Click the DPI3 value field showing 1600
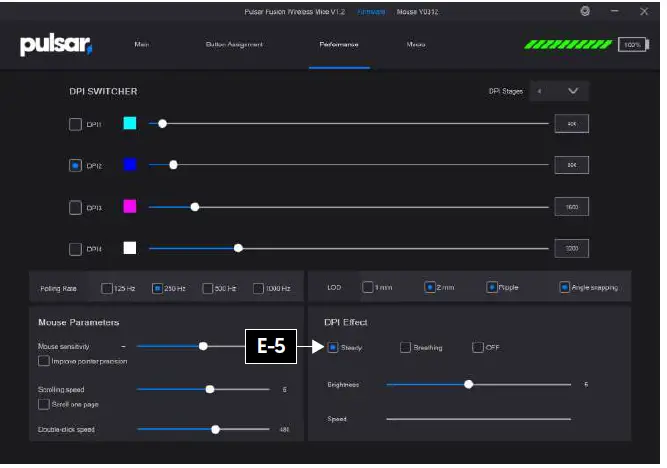667x468 pixels. click(572, 207)
